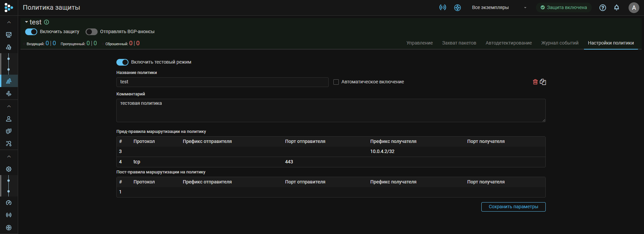Enable the "Отправлять BGP-анонсы" switch

tap(91, 32)
